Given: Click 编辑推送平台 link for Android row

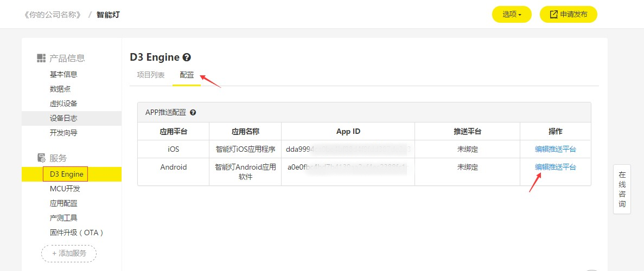Looking at the screenshot, I should coord(555,167).
